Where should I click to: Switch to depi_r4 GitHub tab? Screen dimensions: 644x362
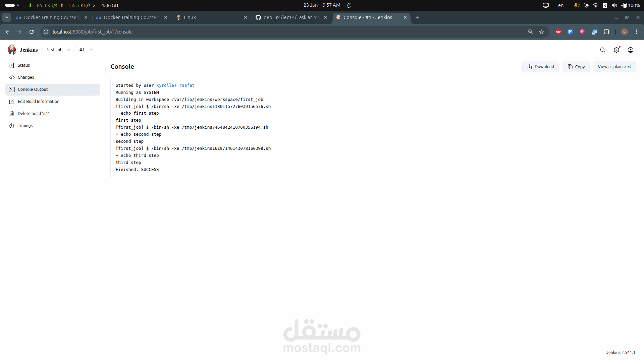[290, 17]
